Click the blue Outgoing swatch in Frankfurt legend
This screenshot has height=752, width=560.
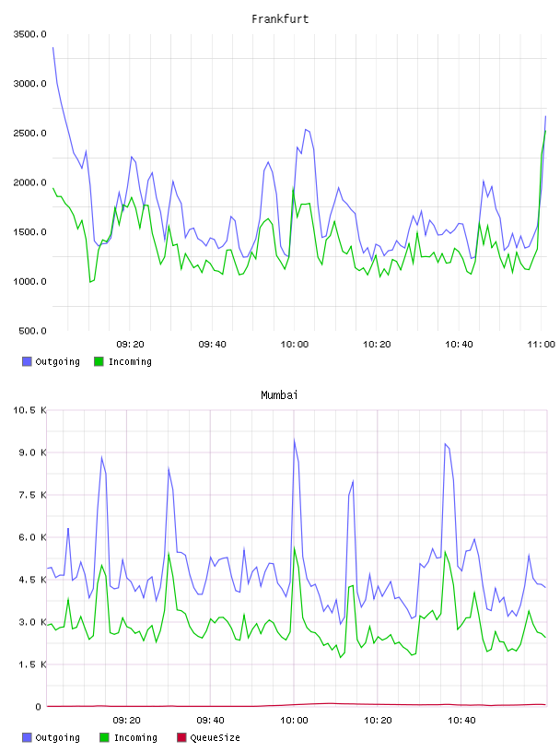pos(27,361)
